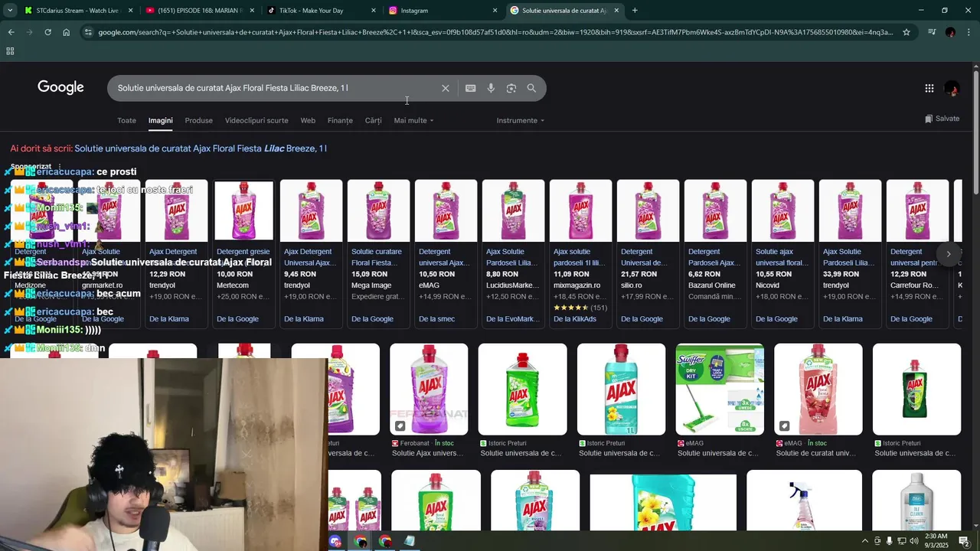The width and height of the screenshot is (980, 551).
Task: Select the Imagini results filter
Action: pos(160,120)
